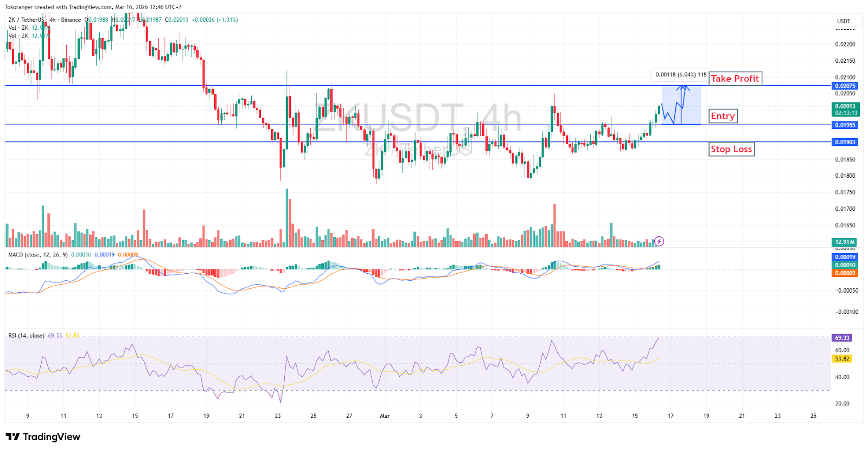This screenshot has width=868, height=451.
Task: Open the RSI (14, close) indicator legend
Action: (27, 336)
